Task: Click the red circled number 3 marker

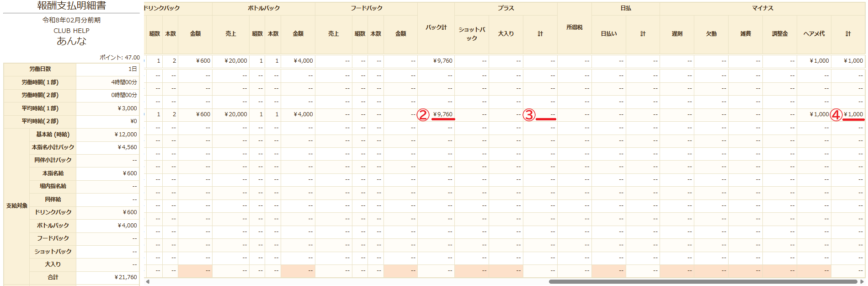Action: 529,115
